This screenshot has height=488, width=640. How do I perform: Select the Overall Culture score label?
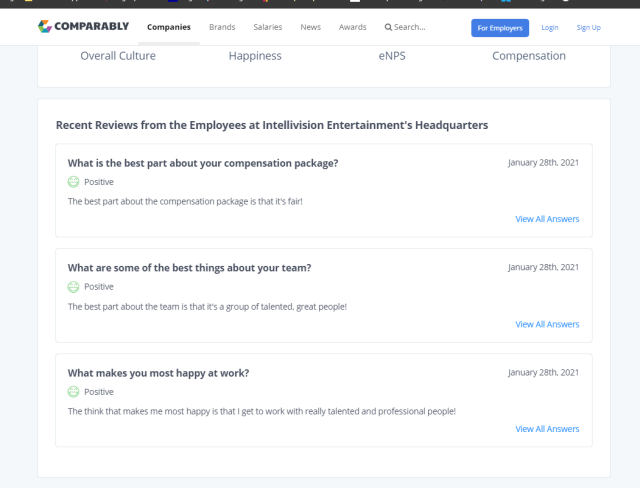(x=118, y=56)
